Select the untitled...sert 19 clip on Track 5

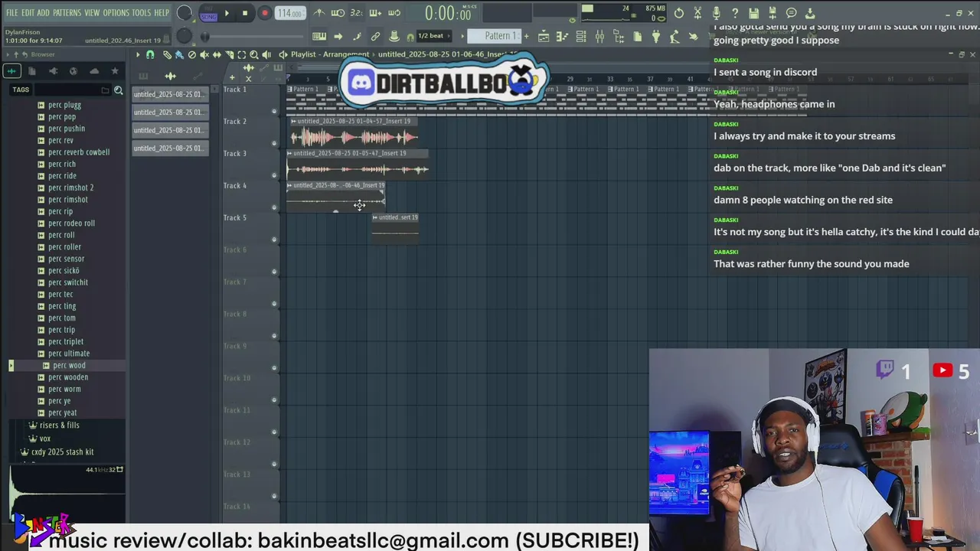pos(395,228)
